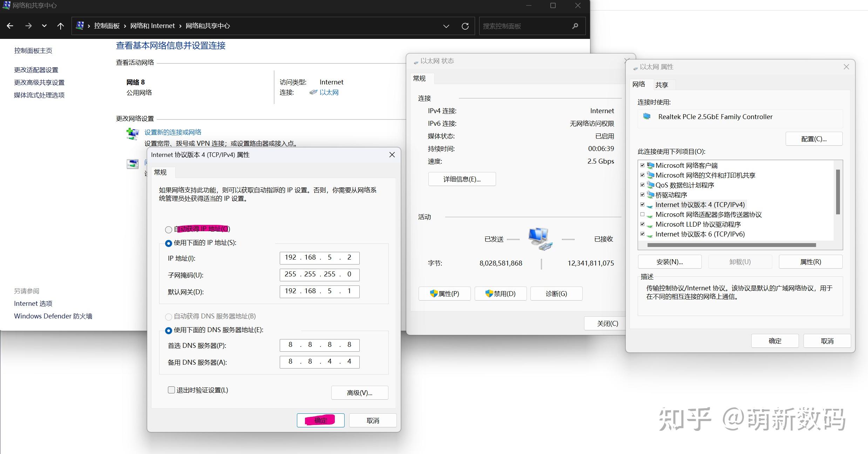The height and width of the screenshot is (454, 868).
Task: Open the address bar history dropdown
Action: 446,26
